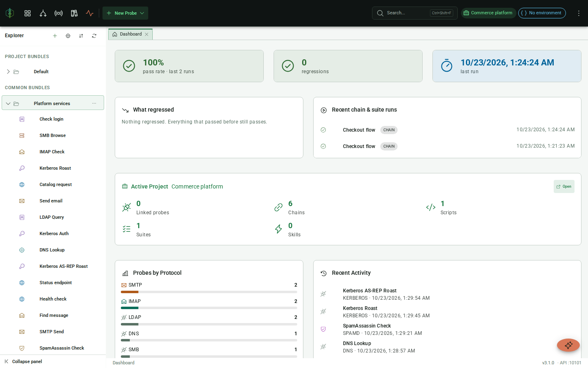Open the three-dot menu for Platform services

point(94,103)
